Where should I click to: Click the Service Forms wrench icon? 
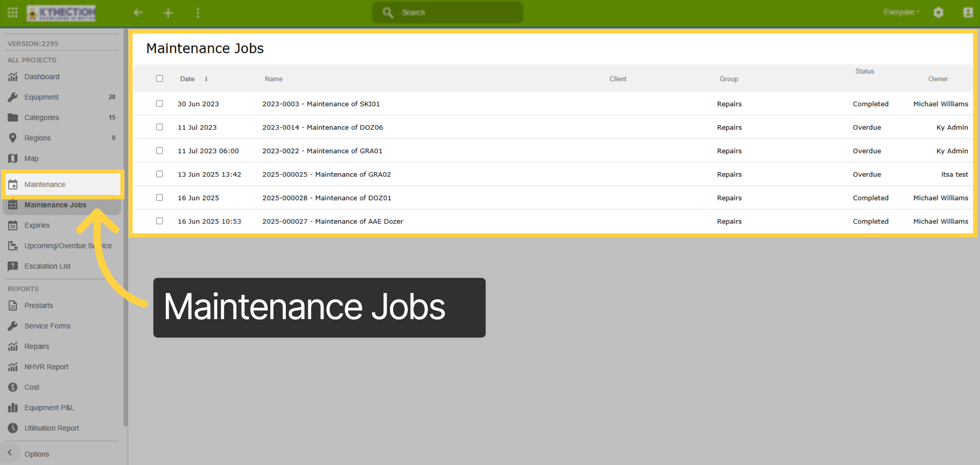[x=13, y=326]
